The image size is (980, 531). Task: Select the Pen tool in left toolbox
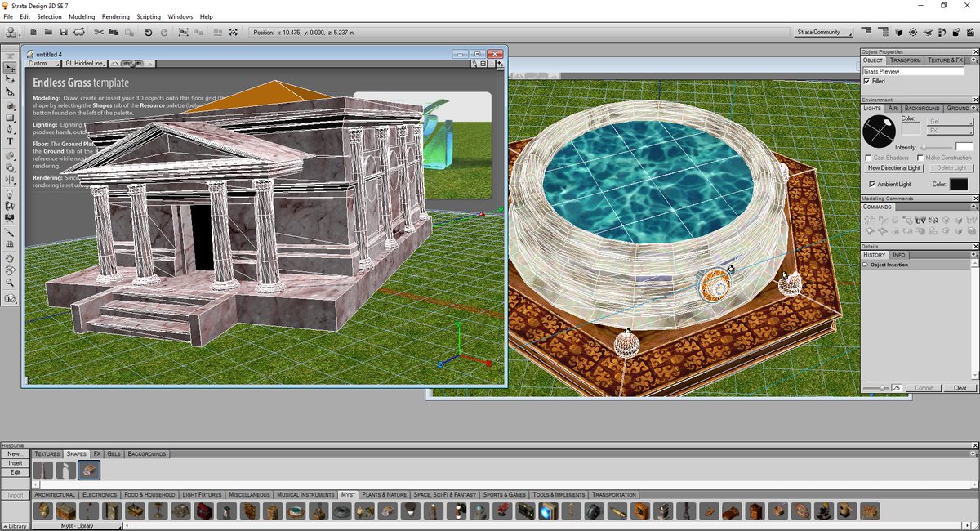pos(10,129)
